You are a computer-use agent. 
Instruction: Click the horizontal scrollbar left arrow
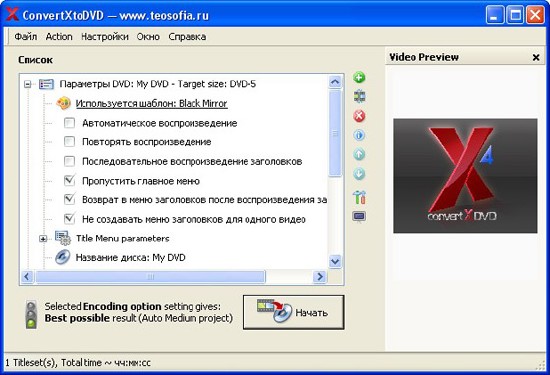pos(27,276)
